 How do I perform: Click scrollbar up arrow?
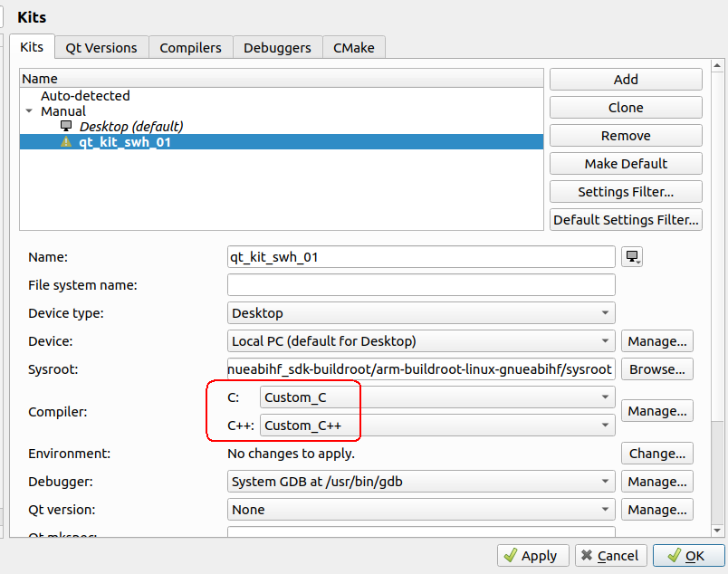(x=717, y=66)
